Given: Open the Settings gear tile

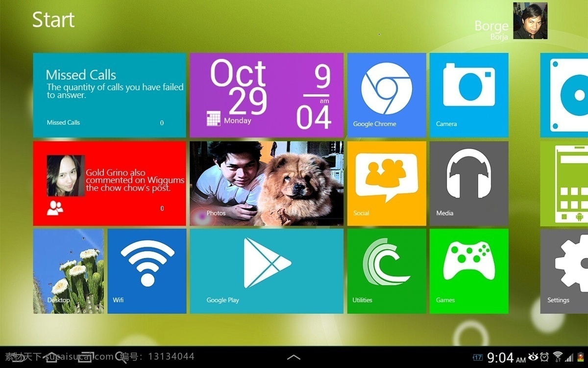Looking at the screenshot, I should [x=564, y=271].
